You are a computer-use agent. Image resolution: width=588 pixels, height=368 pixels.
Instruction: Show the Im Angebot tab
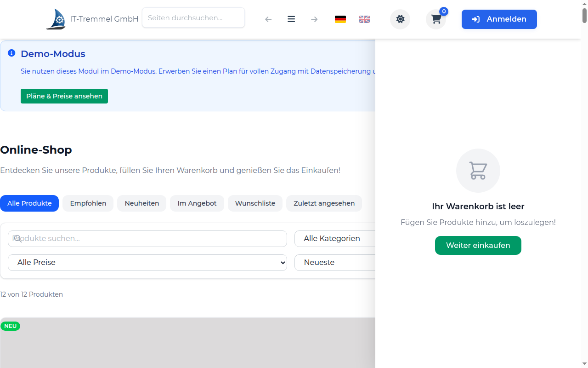point(197,203)
